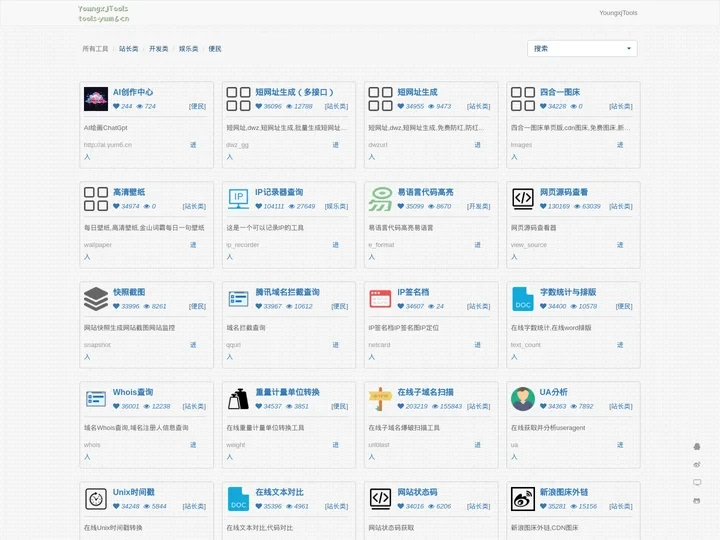The height and width of the screenshot is (540, 720).
Task: Click the weights icon of 重量计量单位转换
Action: point(238,399)
